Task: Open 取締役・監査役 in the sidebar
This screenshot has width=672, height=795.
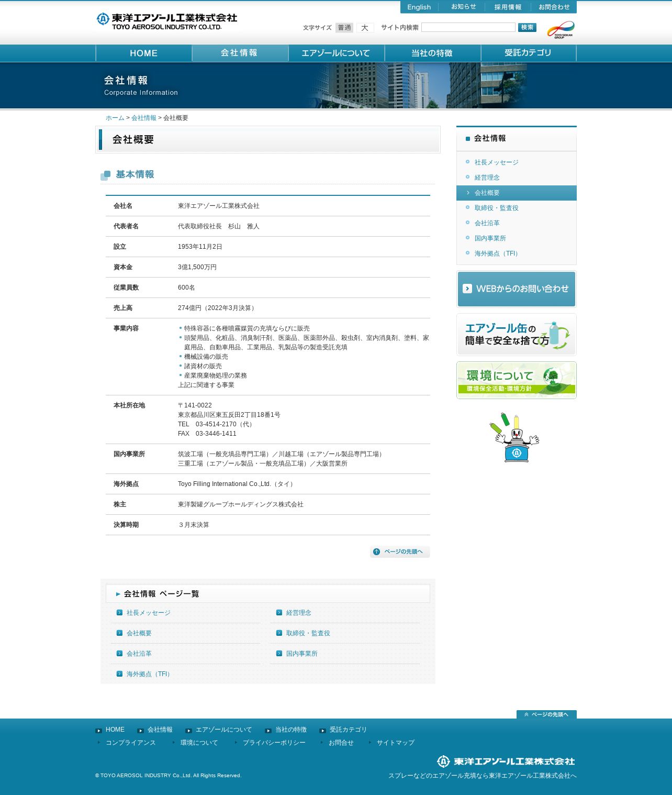Action: click(497, 208)
